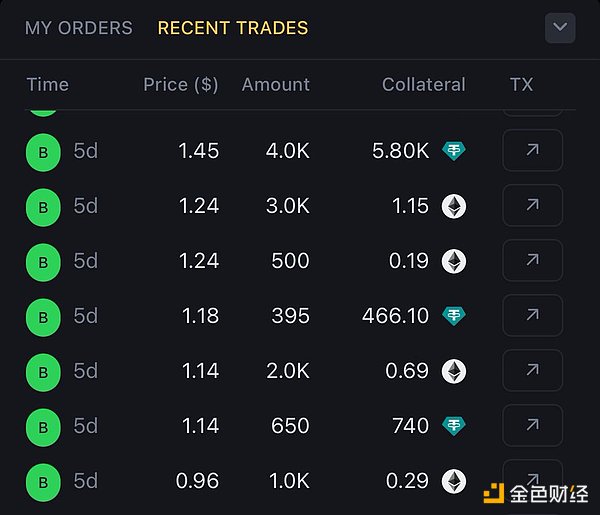Click the Time column header
This screenshot has width=600, height=515.
pos(48,85)
